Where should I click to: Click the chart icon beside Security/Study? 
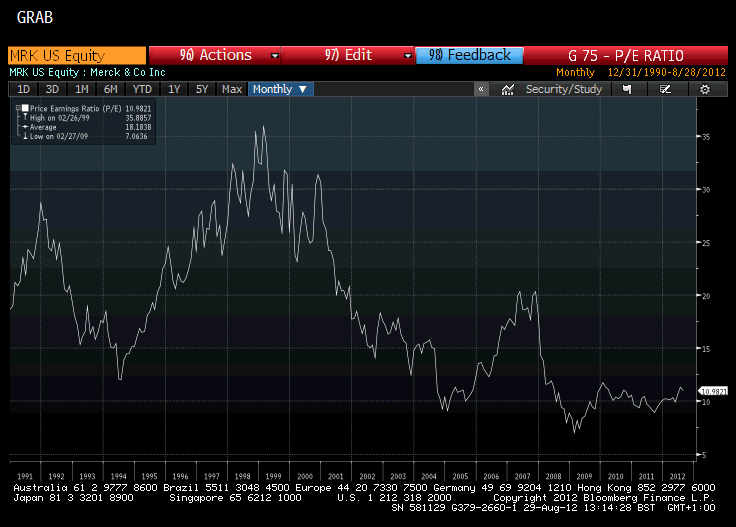(507, 89)
